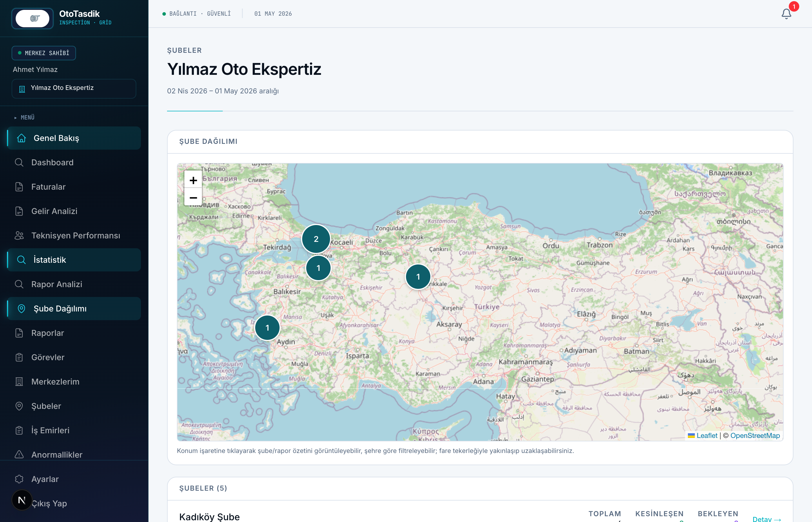Open Ayarlar settings
Viewport: 812px width, 522px height.
pyautogui.click(x=74, y=479)
